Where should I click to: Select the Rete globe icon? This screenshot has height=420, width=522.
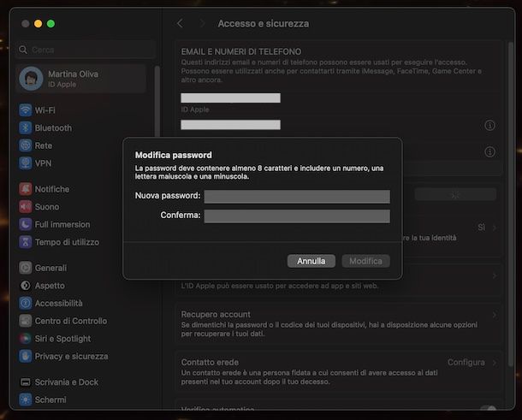[x=26, y=145]
